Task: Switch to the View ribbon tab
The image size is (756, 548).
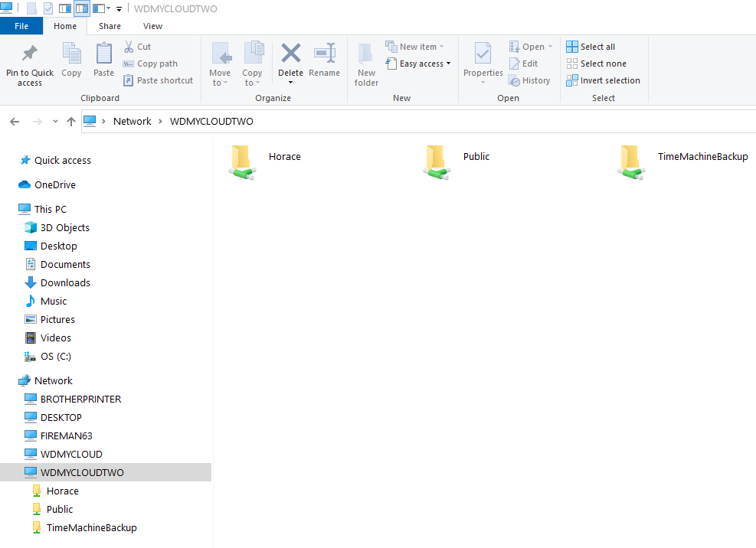Action: click(153, 26)
